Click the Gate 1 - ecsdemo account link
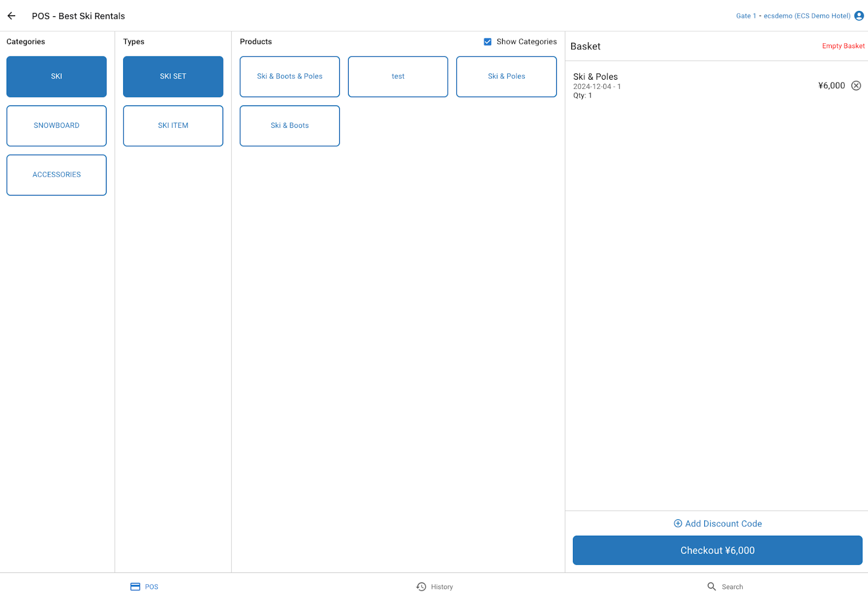Image resolution: width=868 pixels, height=599 pixels. [x=795, y=16]
